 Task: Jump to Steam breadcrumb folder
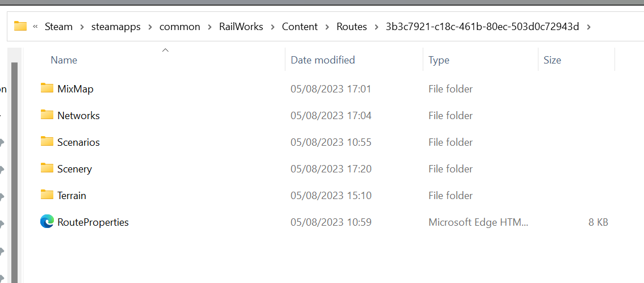click(x=58, y=27)
